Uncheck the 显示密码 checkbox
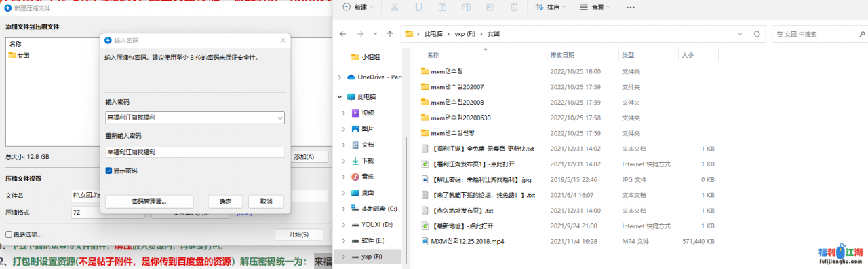The height and width of the screenshot is (269, 868). (108, 171)
